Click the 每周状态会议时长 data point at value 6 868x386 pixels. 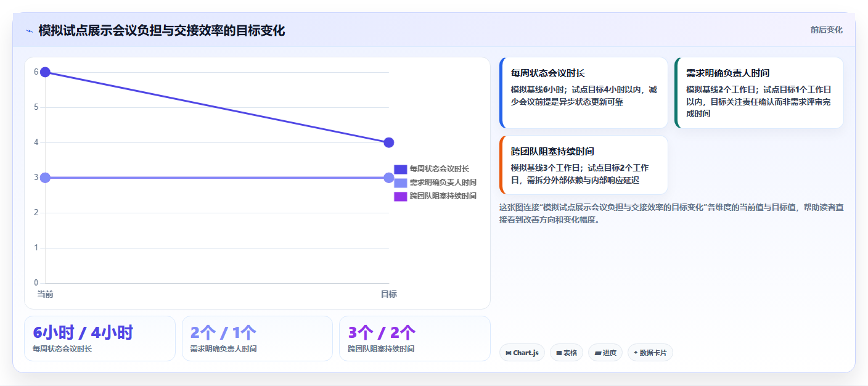tap(45, 72)
